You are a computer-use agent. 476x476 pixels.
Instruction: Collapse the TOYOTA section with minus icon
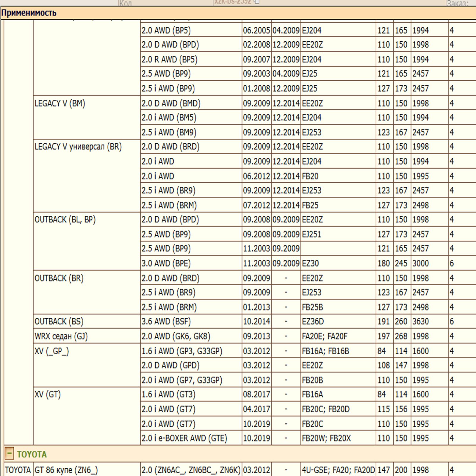pyautogui.click(x=9, y=454)
